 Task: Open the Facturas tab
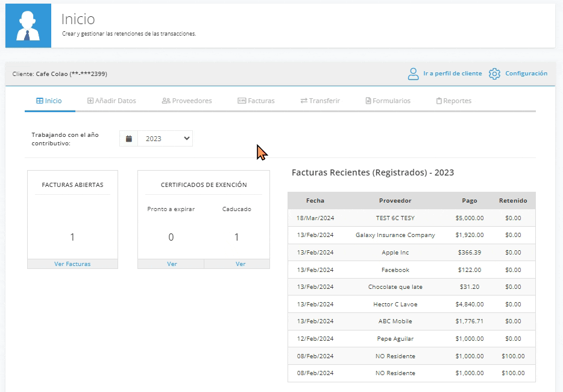pyautogui.click(x=256, y=101)
